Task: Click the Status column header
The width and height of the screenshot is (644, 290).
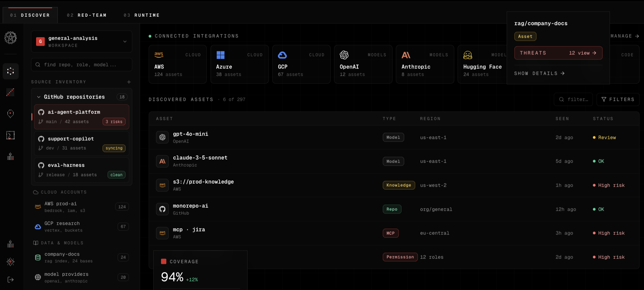Action: point(603,119)
